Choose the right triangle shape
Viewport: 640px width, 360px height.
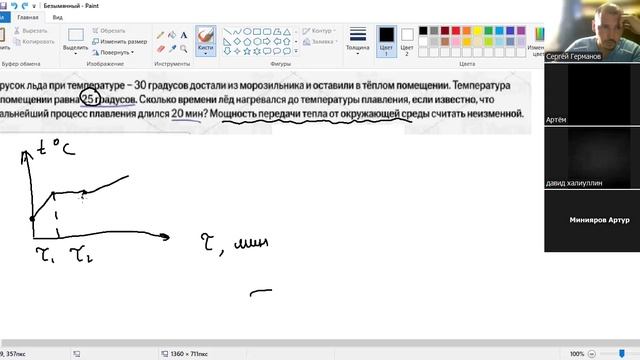tap(227, 42)
